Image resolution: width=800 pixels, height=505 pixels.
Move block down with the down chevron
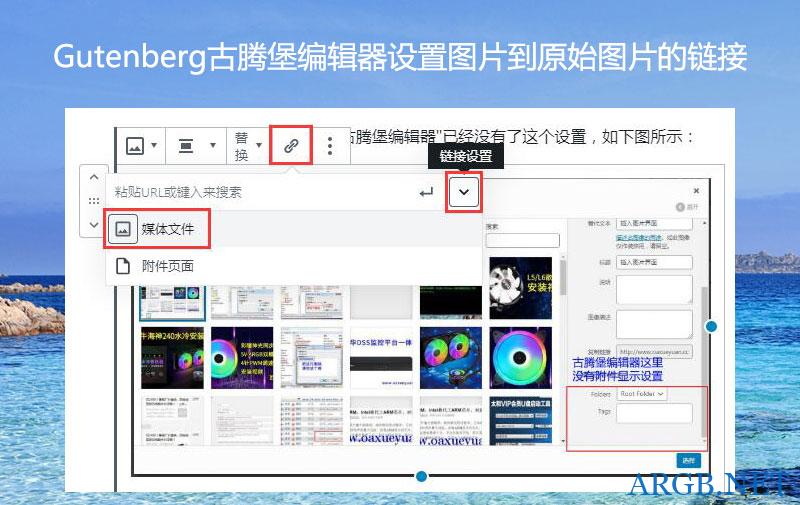coord(93,224)
